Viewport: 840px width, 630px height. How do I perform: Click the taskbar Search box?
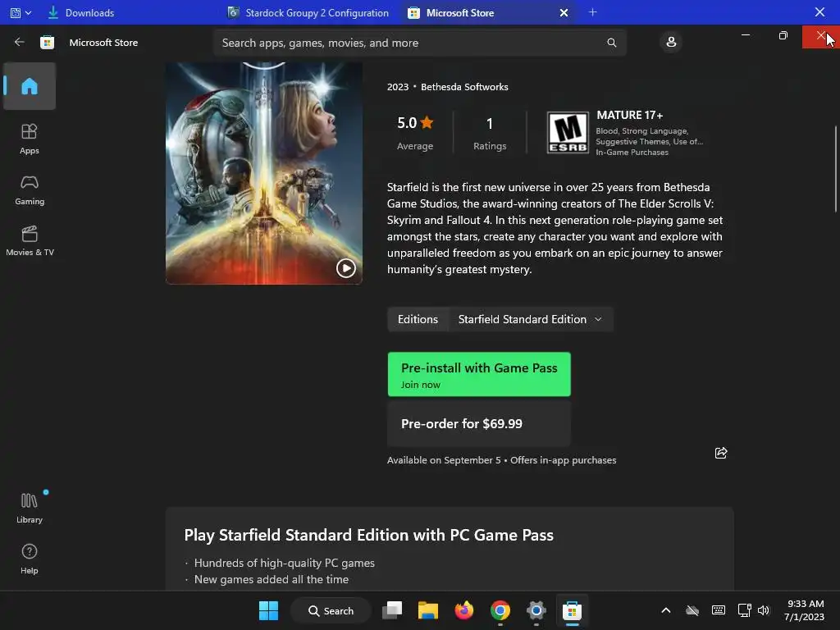click(x=331, y=610)
